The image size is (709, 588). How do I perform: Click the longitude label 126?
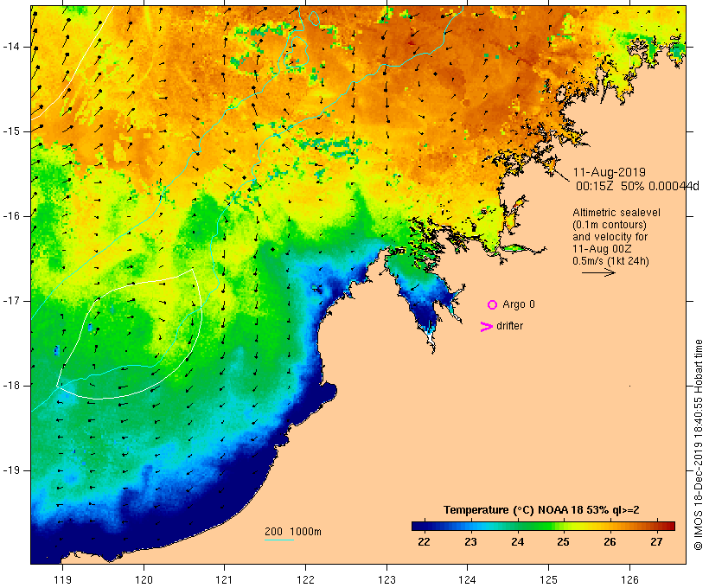pos(629,579)
